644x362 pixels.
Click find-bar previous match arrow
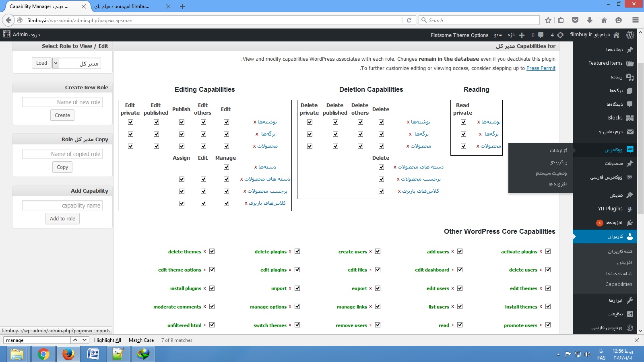75,340
